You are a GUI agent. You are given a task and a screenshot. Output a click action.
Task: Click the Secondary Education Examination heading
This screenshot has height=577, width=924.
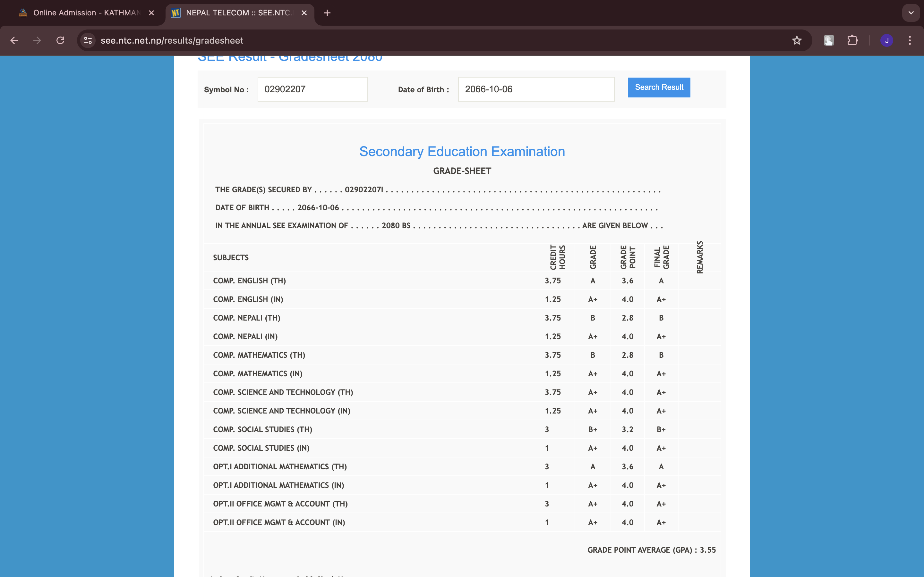click(x=462, y=152)
